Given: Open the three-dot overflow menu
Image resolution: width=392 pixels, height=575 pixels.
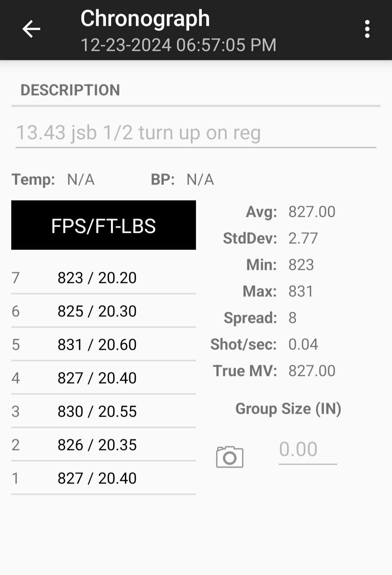Looking at the screenshot, I should click(x=367, y=29).
